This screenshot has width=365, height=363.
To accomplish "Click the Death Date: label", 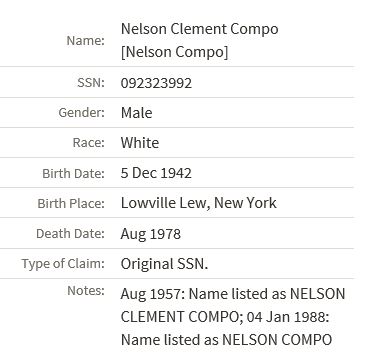I will (70, 233).
